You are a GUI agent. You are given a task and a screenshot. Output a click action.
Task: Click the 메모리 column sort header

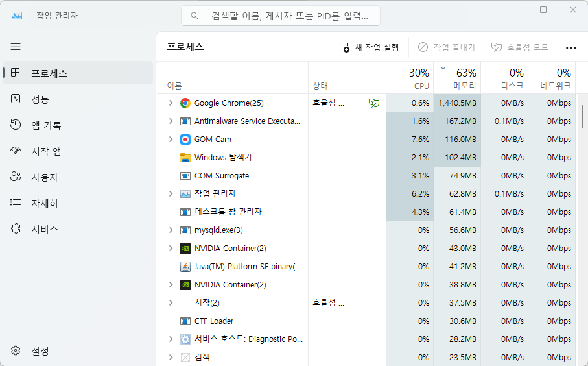pyautogui.click(x=457, y=78)
